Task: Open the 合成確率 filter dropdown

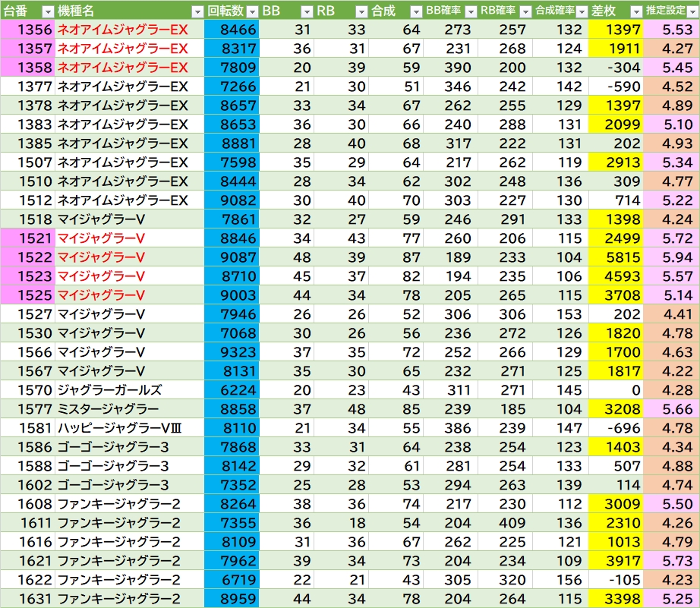Action: [x=580, y=11]
